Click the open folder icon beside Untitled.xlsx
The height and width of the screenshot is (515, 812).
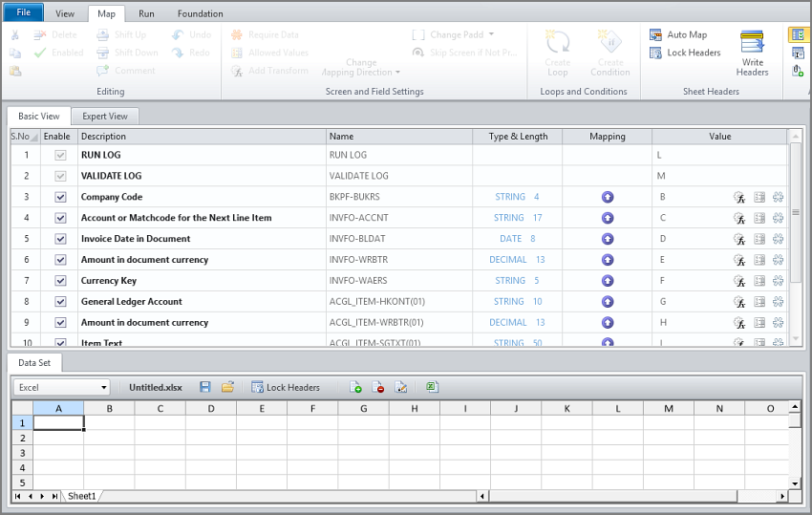(227, 387)
